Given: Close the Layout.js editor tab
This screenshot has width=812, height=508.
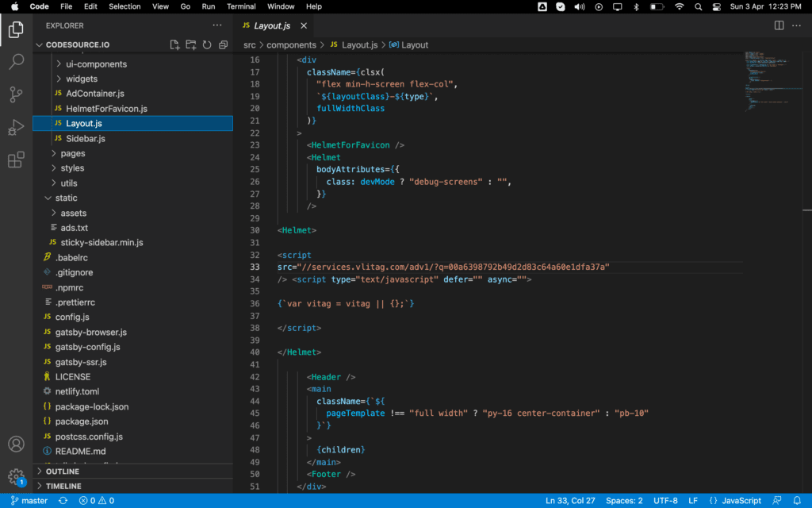Looking at the screenshot, I should pyautogui.click(x=304, y=25).
